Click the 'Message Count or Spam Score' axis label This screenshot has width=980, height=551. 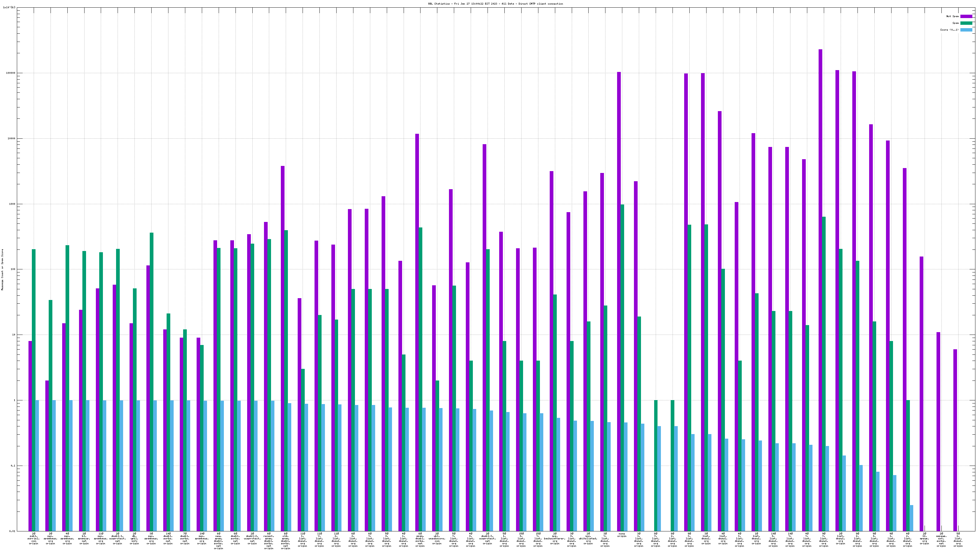coord(2,270)
